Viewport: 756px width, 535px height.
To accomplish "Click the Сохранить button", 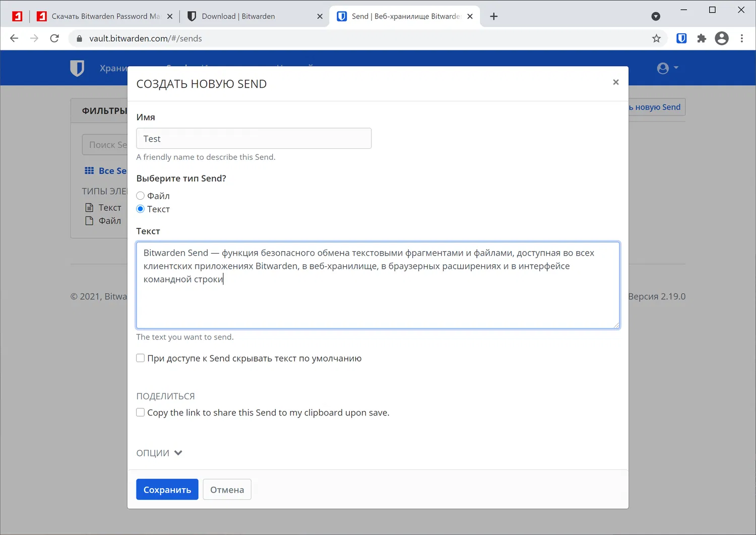I will pos(167,490).
